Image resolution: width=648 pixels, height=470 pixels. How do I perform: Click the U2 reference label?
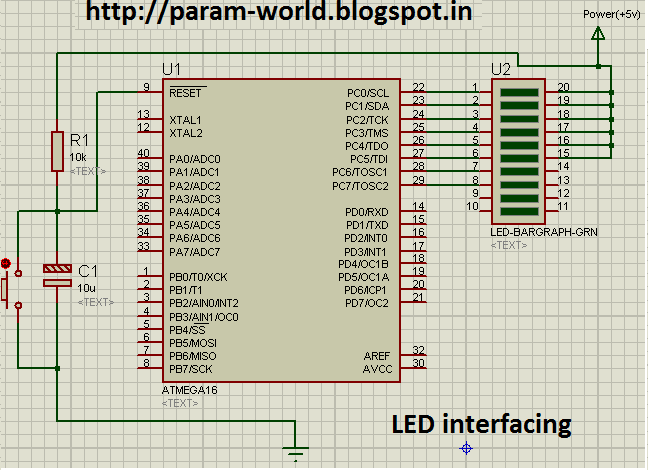tap(501, 69)
